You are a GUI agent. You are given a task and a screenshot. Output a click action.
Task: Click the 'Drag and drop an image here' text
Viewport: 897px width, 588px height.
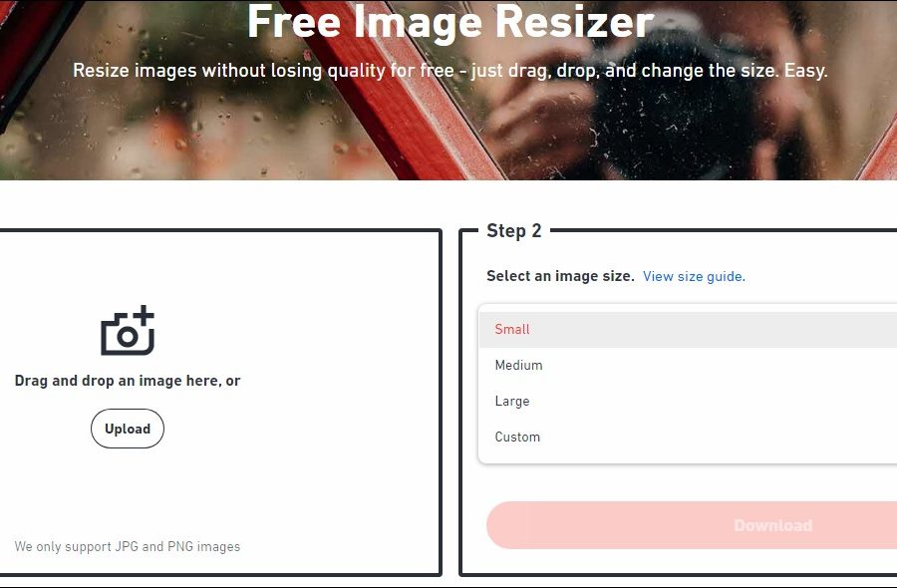coord(128,381)
